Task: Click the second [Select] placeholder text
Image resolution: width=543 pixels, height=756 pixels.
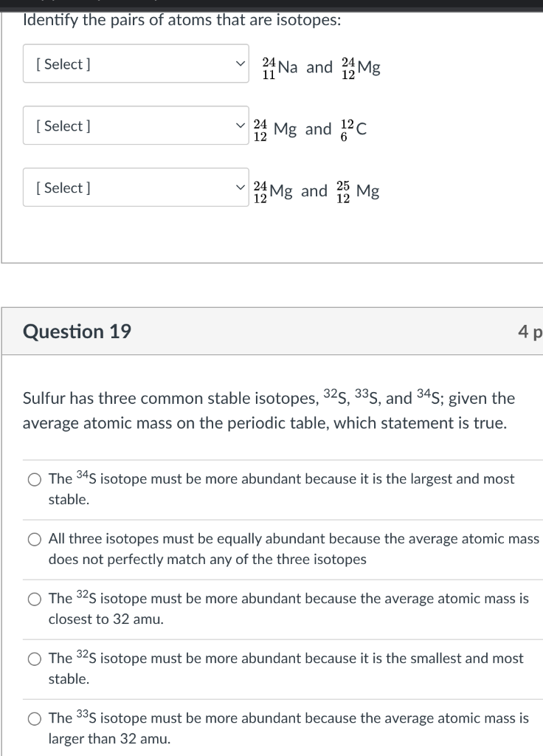Action: coord(64,126)
